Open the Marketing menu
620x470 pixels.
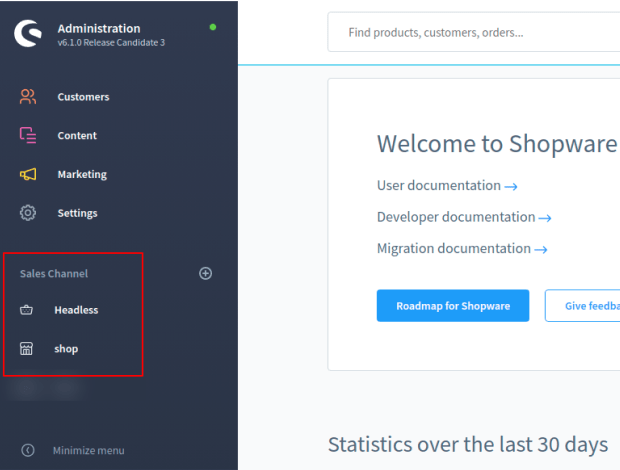point(82,174)
